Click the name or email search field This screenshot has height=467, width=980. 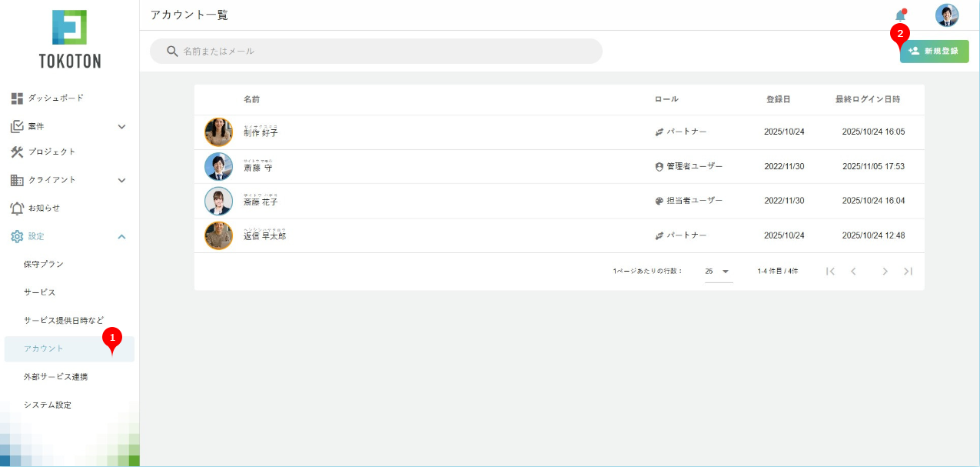coord(384,52)
